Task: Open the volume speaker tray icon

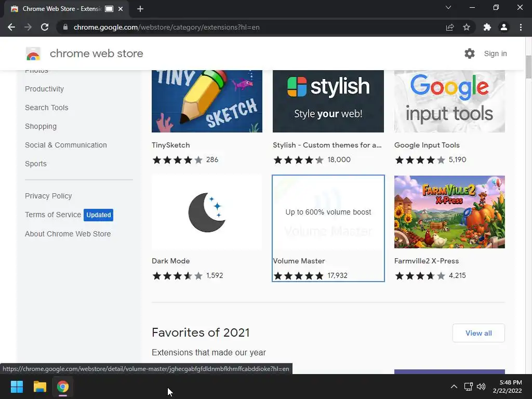Action: 481,387
